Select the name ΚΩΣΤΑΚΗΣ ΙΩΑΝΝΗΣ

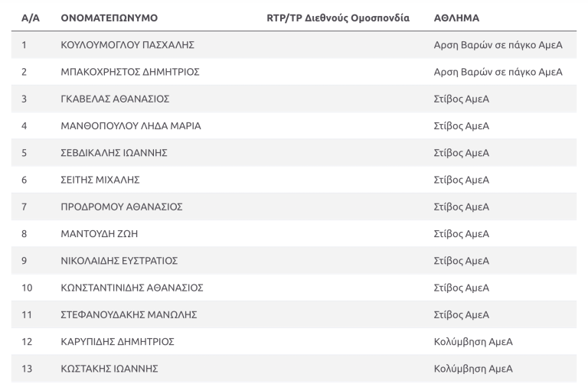pyautogui.click(x=109, y=369)
